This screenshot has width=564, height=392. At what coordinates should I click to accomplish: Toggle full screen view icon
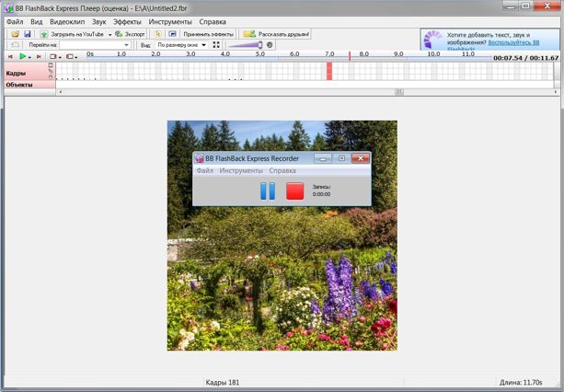point(216,45)
